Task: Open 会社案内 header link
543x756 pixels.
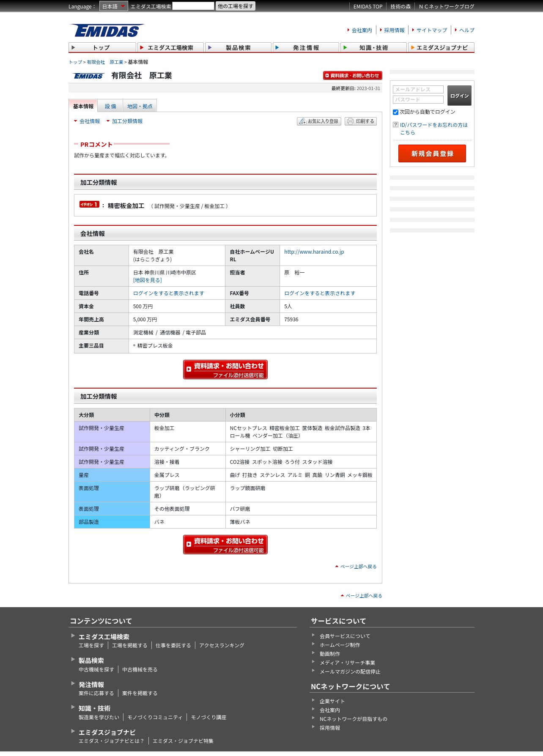Action: tap(362, 30)
